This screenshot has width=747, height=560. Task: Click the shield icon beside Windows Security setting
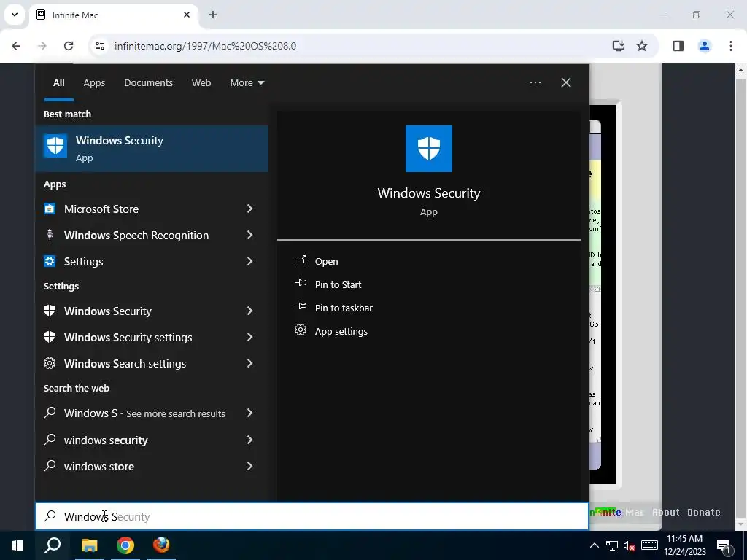point(50,311)
